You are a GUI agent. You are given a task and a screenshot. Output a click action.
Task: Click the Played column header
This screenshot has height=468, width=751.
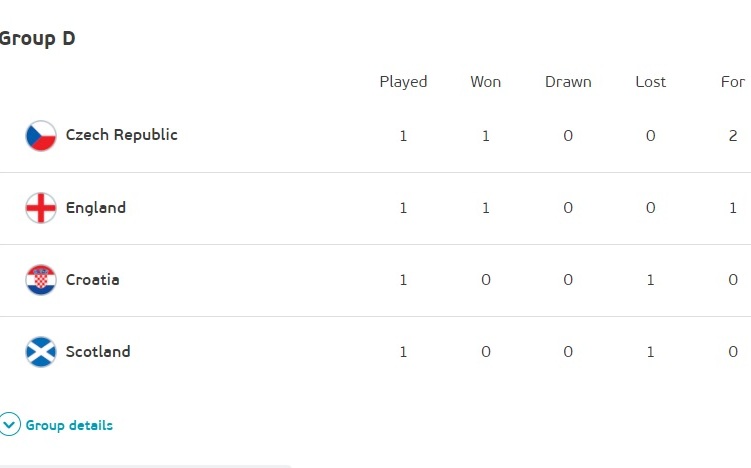[x=403, y=82]
